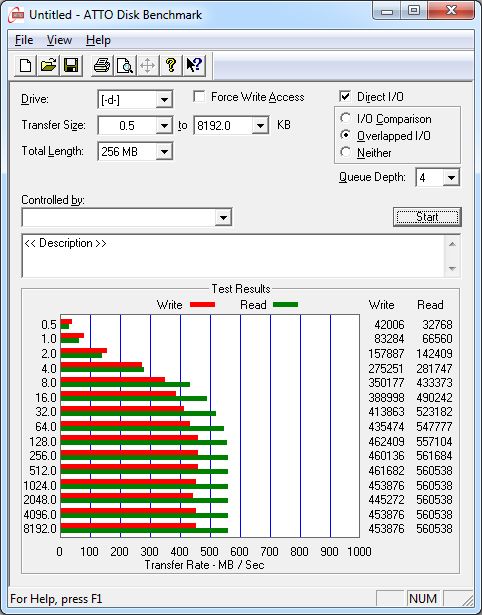
Task: Uncheck the Direct I/O checkbox
Action: pyautogui.click(x=345, y=96)
